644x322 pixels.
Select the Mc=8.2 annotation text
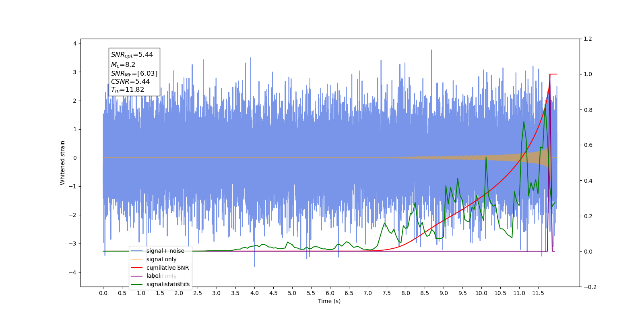tap(123, 64)
